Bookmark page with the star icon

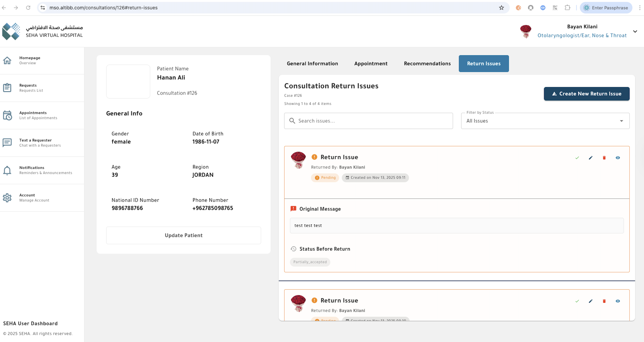click(x=501, y=8)
